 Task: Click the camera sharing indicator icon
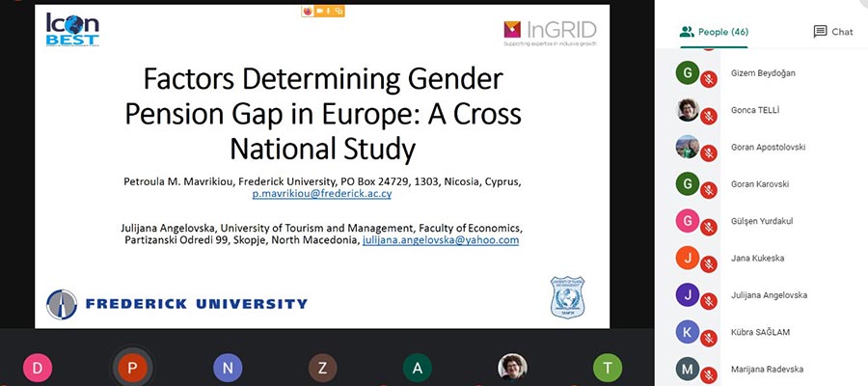319,12
